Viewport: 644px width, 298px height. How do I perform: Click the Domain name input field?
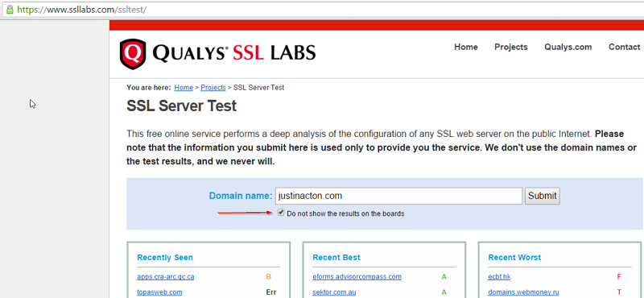[398, 196]
